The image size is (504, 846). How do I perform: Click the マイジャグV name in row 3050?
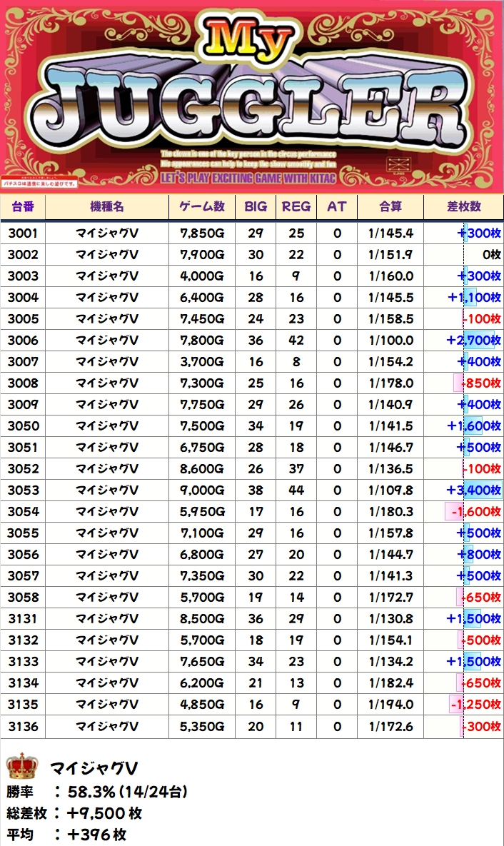pos(107,426)
